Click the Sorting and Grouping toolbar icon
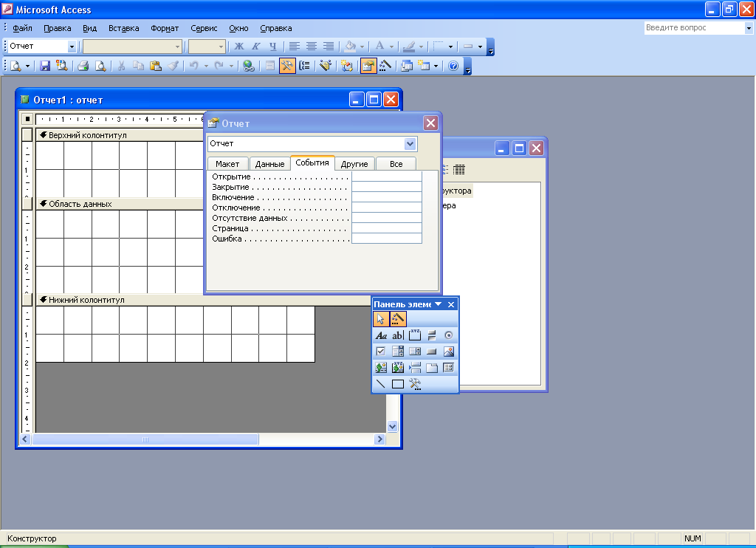This screenshot has width=756, height=548. click(x=304, y=66)
